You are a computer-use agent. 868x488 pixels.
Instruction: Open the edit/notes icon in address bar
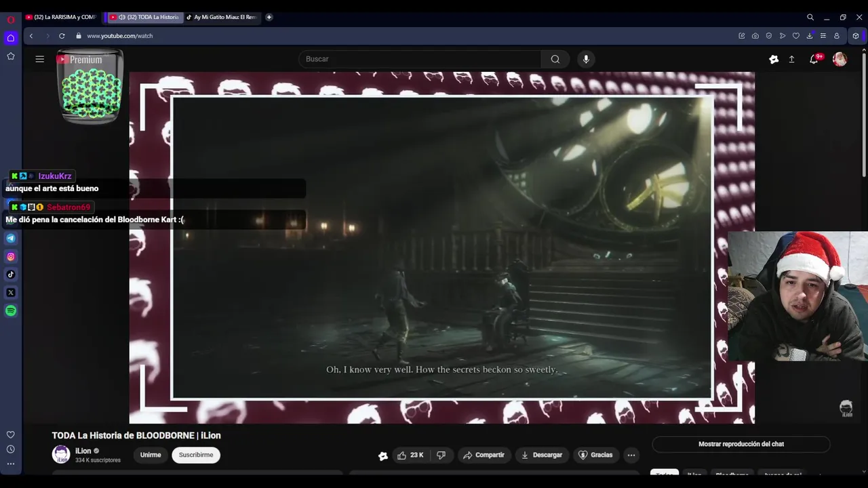(742, 36)
